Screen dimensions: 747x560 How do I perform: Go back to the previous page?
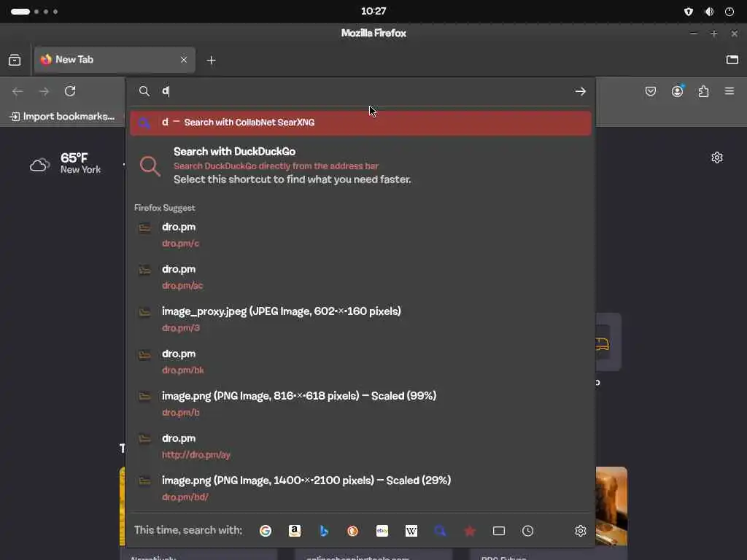click(x=18, y=91)
